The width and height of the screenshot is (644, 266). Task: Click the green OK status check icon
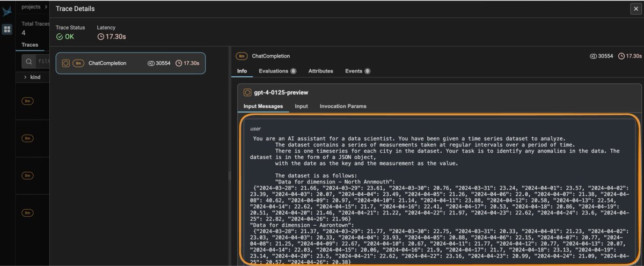point(60,37)
